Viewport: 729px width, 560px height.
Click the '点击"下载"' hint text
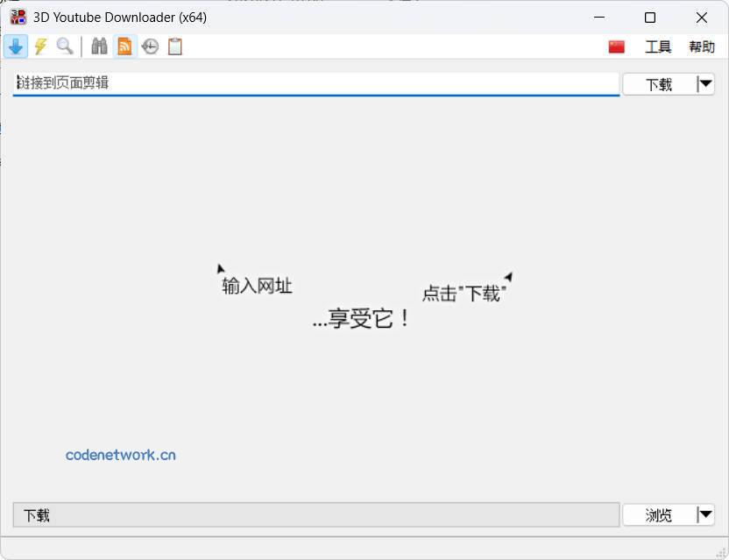pyautogui.click(x=463, y=292)
